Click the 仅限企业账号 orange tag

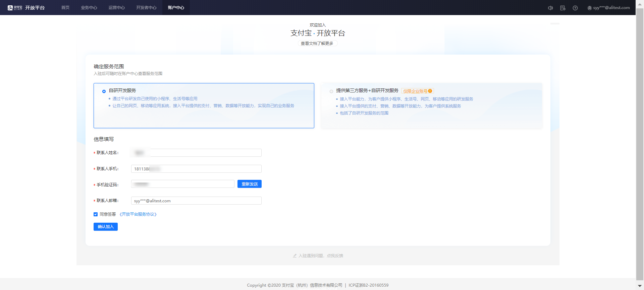[418, 91]
